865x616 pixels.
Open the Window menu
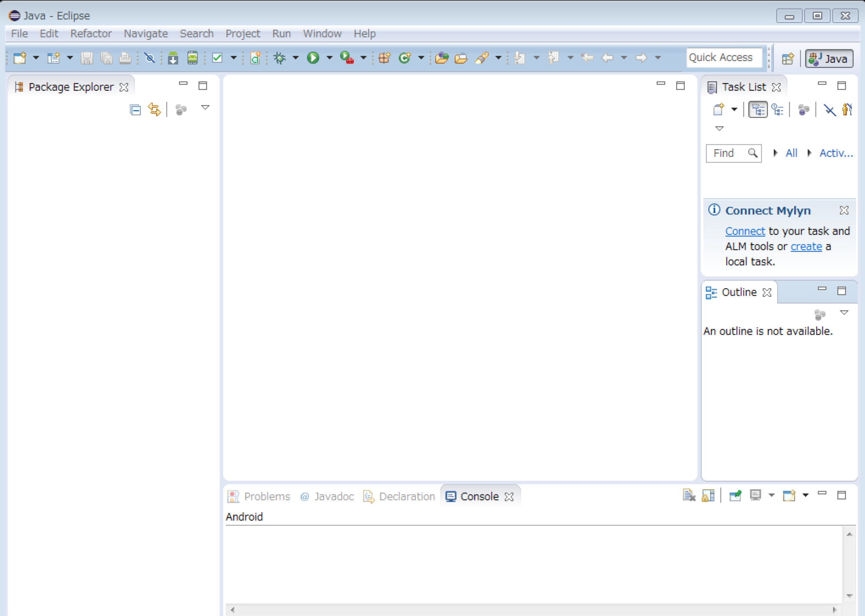[322, 33]
